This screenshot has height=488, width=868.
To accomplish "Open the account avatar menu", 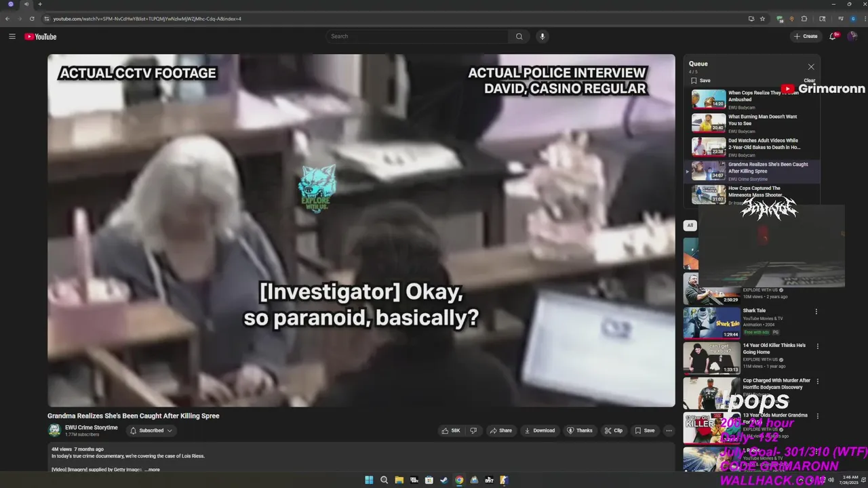I will pyautogui.click(x=852, y=37).
